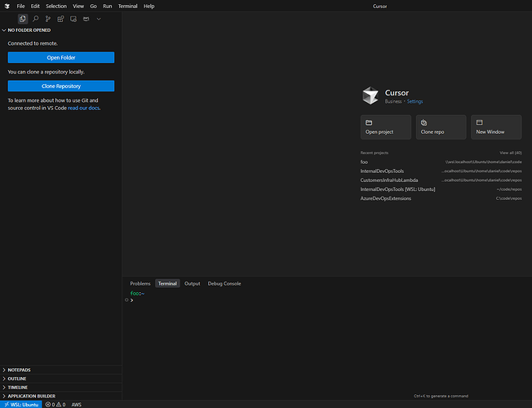The image size is (532, 408).
Task: Open the Remote Explorer view icon
Action: click(x=73, y=19)
